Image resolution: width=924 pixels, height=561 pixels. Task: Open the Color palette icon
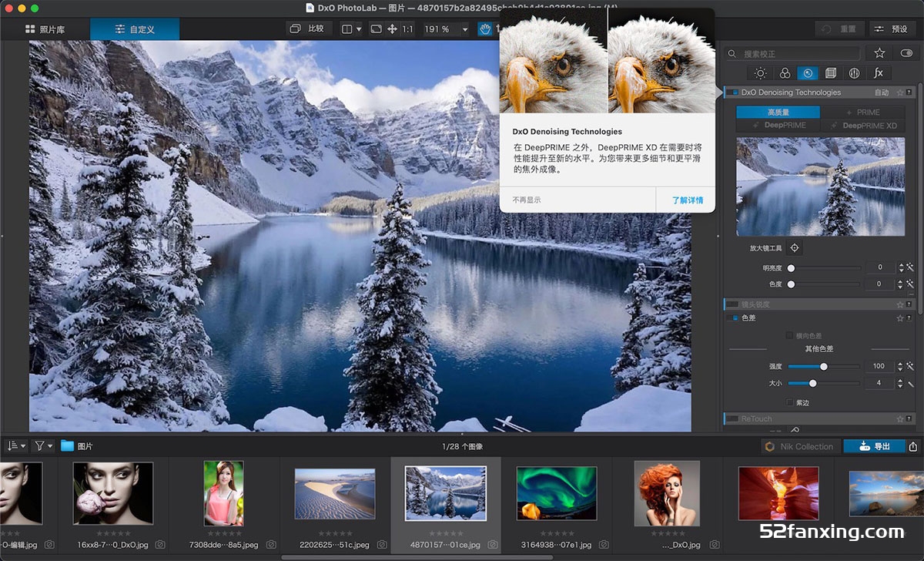tap(785, 73)
